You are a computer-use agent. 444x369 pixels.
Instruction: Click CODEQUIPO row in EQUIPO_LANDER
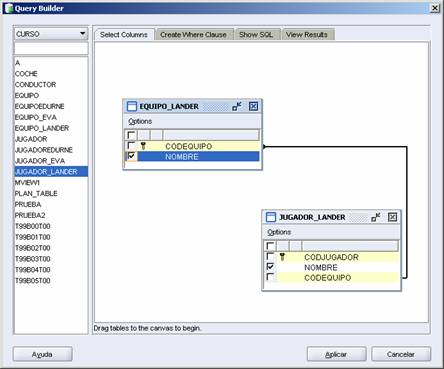pyautogui.click(x=192, y=146)
